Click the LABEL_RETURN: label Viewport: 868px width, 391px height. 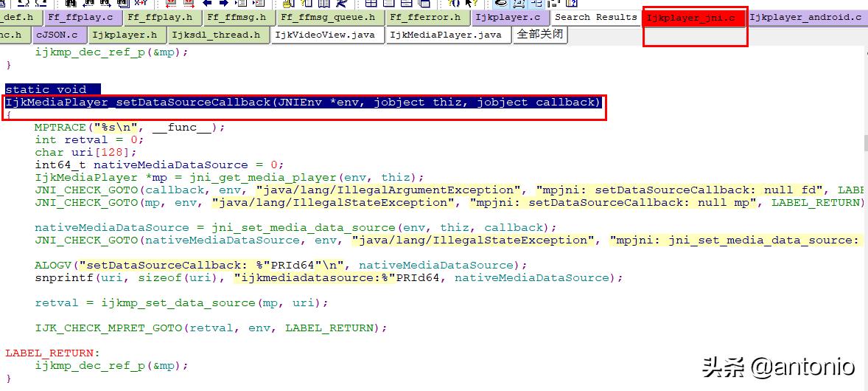click(x=53, y=353)
